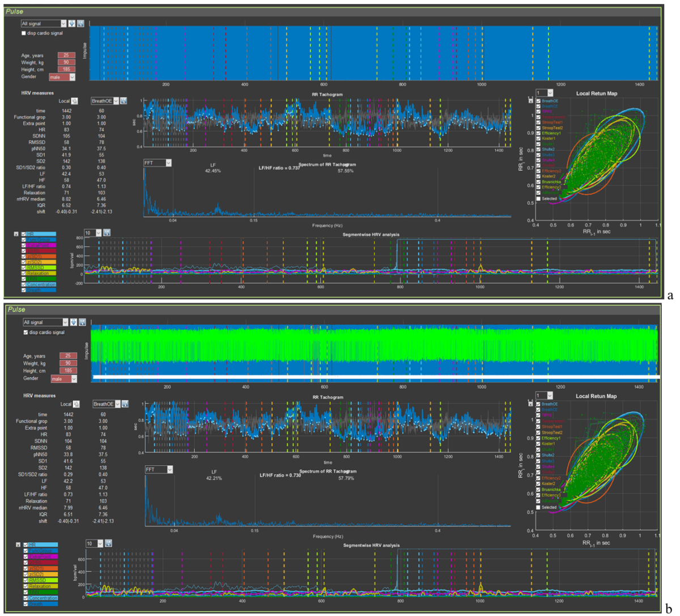Open the BreathOE segment dropdown in panel a
This screenshot has height=616, width=680.
[116, 101]
